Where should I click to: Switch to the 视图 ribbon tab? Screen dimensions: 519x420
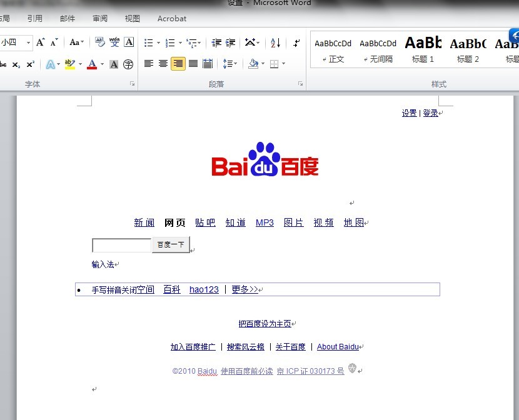[132, 19]
